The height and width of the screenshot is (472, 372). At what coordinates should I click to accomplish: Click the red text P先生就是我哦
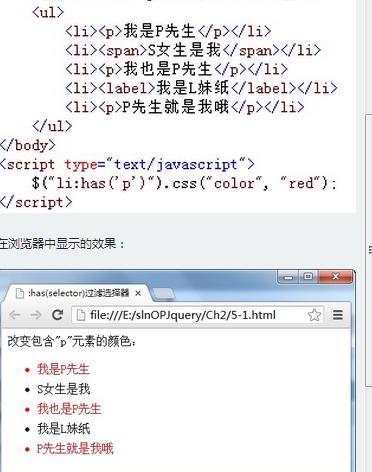75,449
